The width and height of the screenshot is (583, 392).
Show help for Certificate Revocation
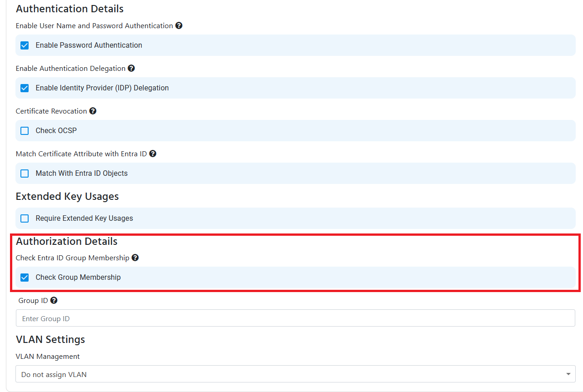[93, 111]
